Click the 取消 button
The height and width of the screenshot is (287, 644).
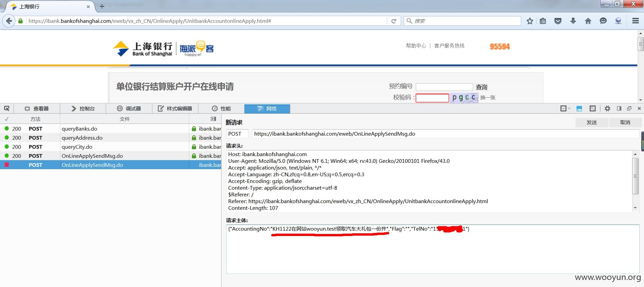[625, 123]
